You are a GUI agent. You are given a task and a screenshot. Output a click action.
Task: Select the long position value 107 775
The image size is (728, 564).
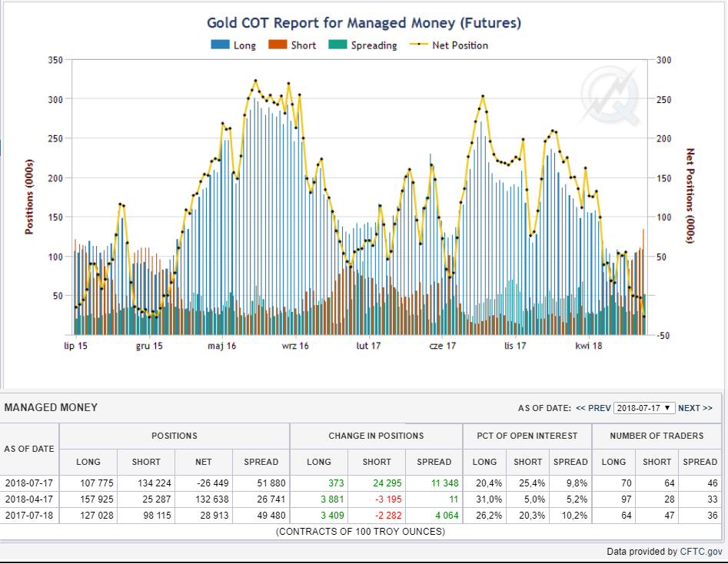[x=97, y=483]
